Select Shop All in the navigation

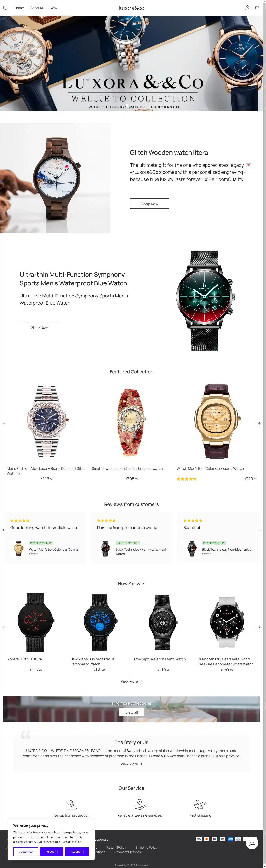click(x=37, y=8)
